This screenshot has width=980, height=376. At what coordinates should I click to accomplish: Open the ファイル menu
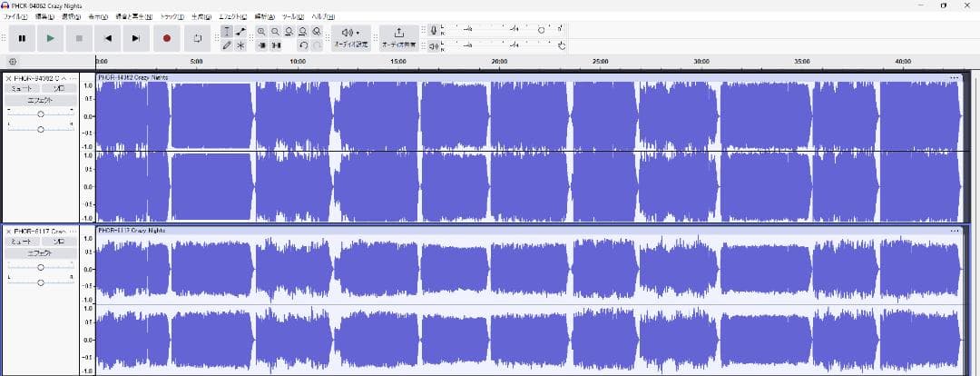click(x=15, y=17)
